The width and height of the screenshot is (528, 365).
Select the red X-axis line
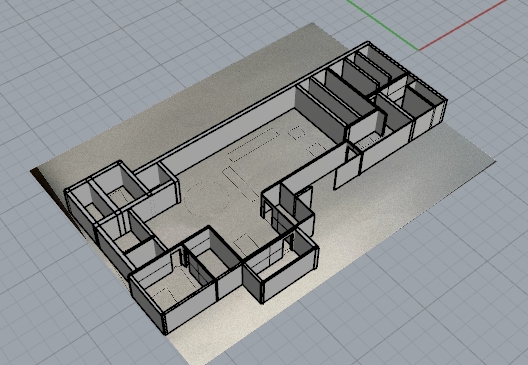tap(463, 25)
